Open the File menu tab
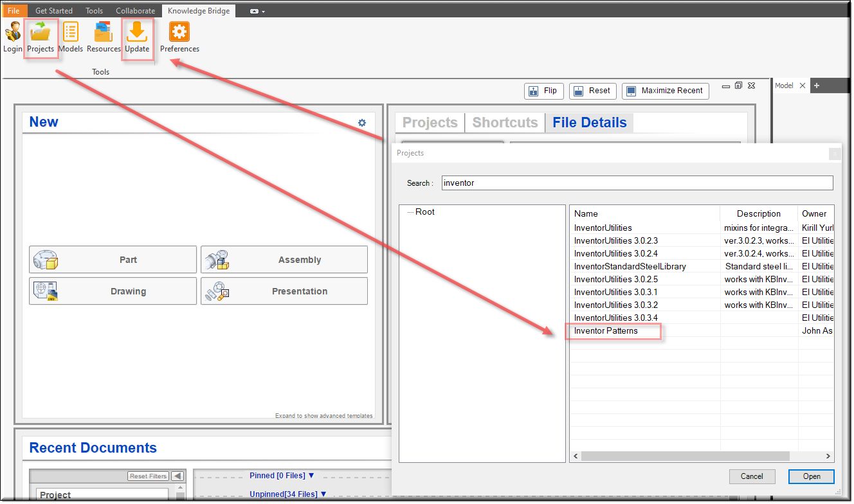 click(x=14, y=11)
